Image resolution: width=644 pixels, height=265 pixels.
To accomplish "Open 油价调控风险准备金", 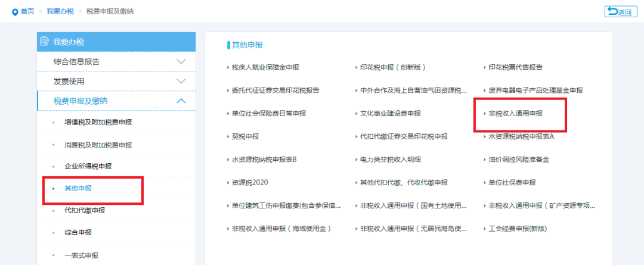I will point(518,160).
